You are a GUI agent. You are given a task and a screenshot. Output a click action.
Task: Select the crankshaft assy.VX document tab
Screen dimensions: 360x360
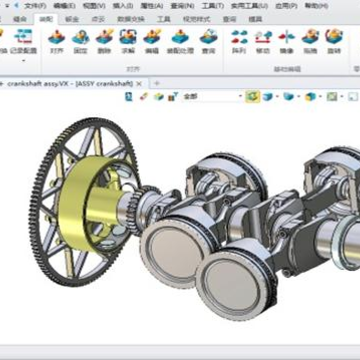pos(70,83)
